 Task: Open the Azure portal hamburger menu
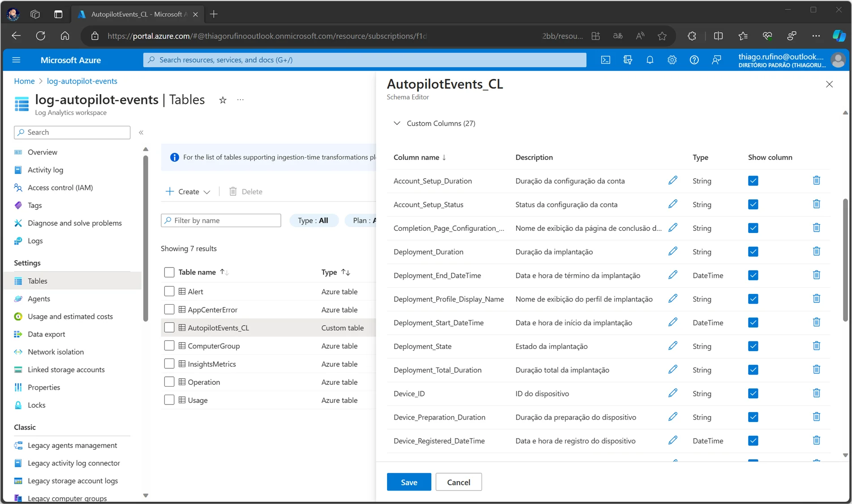coord(16,60)
